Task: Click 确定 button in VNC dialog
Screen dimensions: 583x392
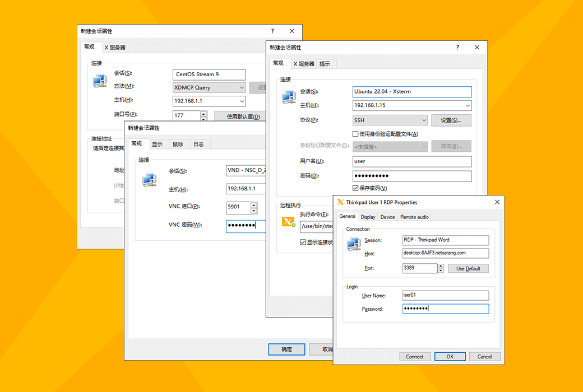Action: pos(286,349)
